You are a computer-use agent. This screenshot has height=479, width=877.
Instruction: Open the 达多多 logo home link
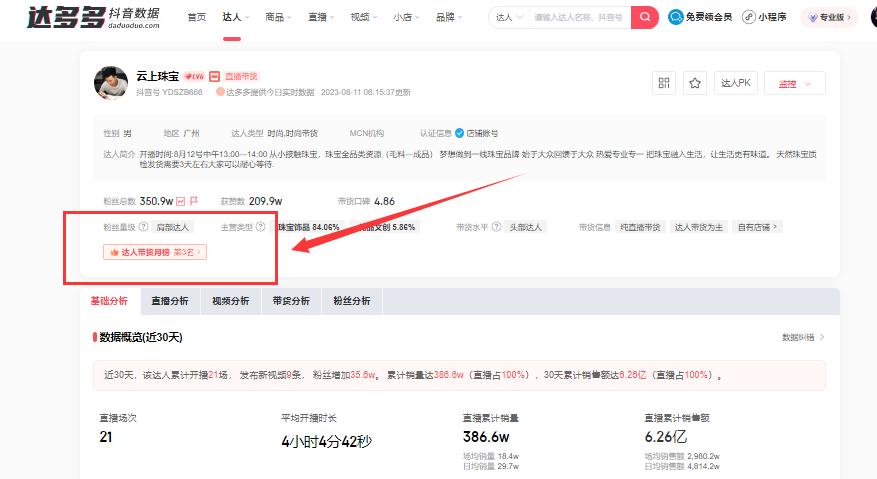94,17
